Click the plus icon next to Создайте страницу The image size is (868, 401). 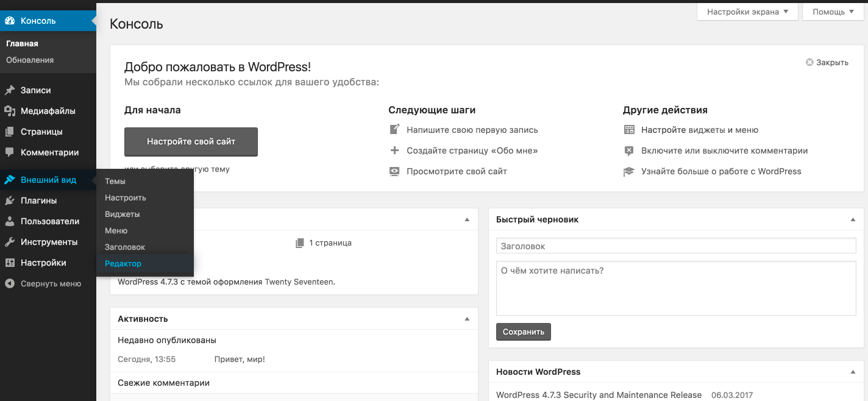pos(395,151)
